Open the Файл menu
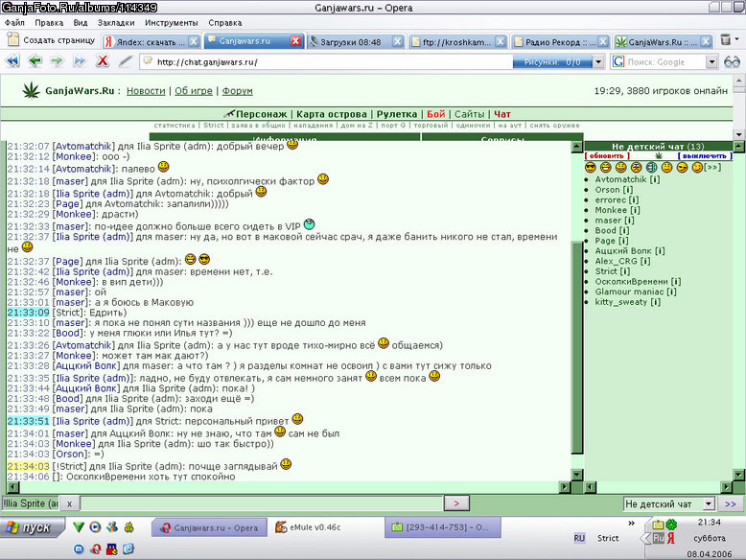 click(x=14, y=22)
